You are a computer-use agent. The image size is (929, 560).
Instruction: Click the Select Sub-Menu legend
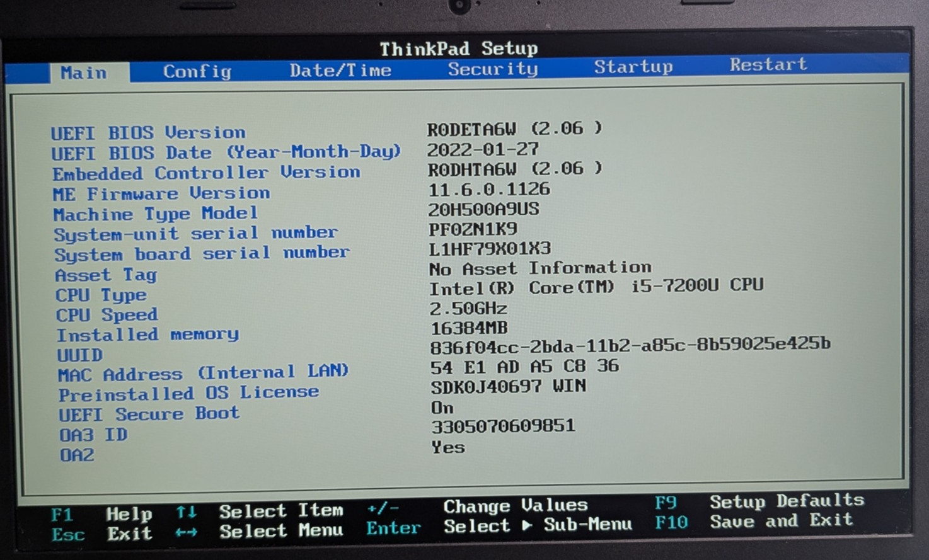click(538, 525)
